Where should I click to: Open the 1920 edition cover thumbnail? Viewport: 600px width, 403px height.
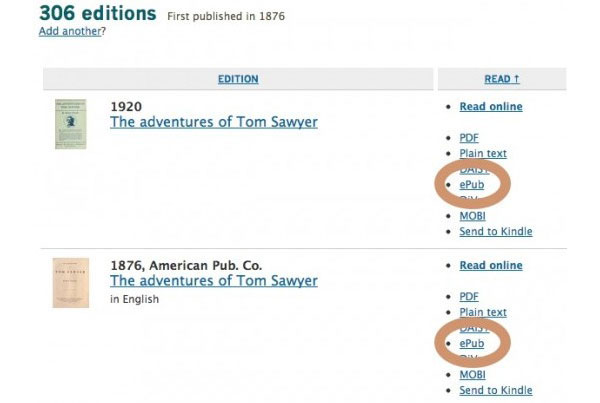tap(70, 124)
